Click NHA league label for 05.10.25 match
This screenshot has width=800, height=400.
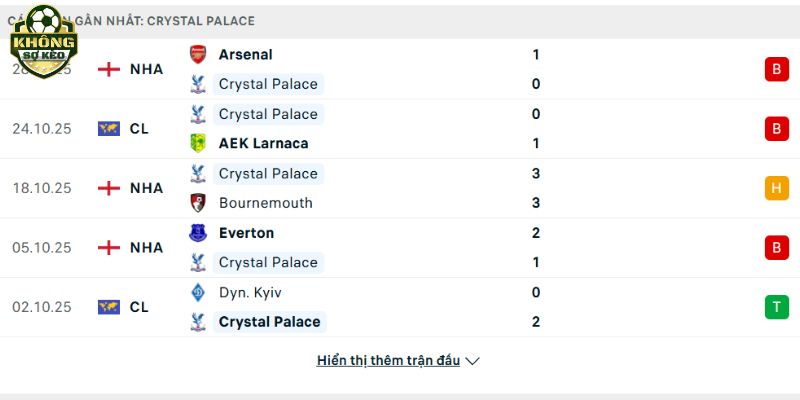pyautogui.click(x=146, y=247)
